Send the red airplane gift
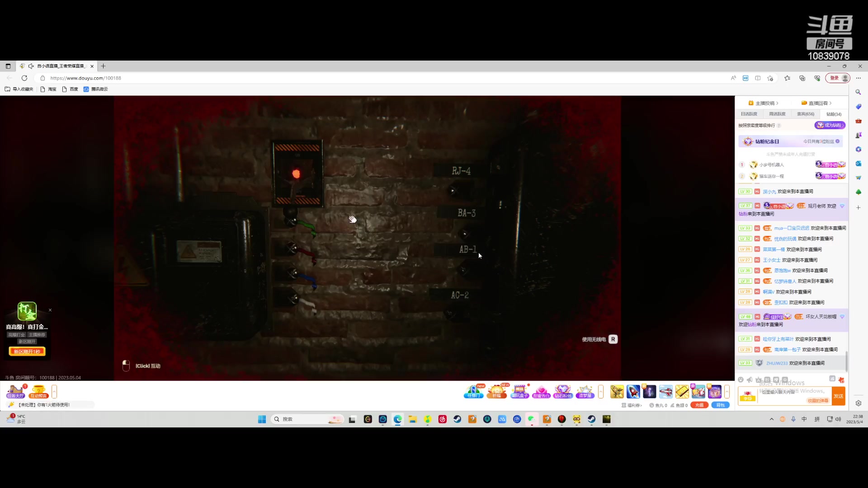The image size is (868, 488). point(666,391)
